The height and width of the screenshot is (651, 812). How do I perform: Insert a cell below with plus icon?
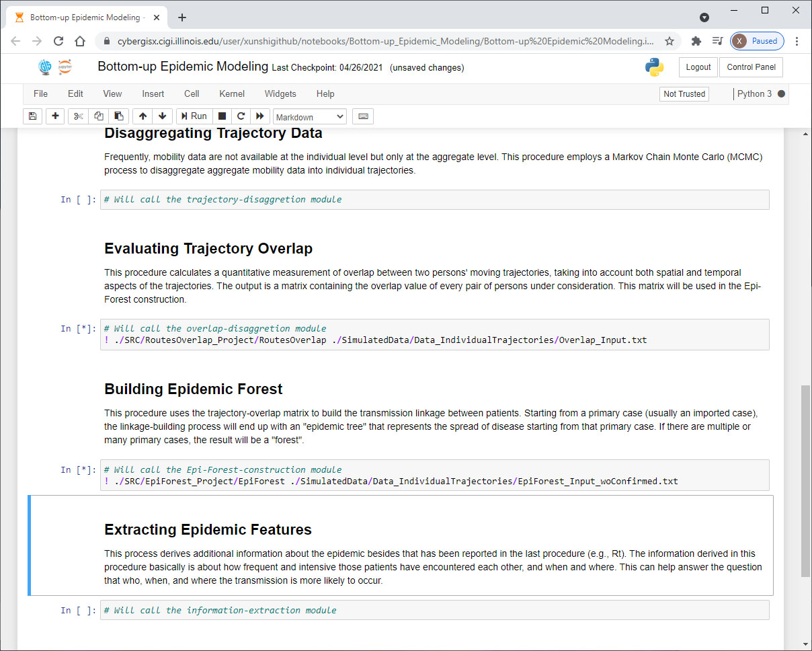[x=55, y=116]
